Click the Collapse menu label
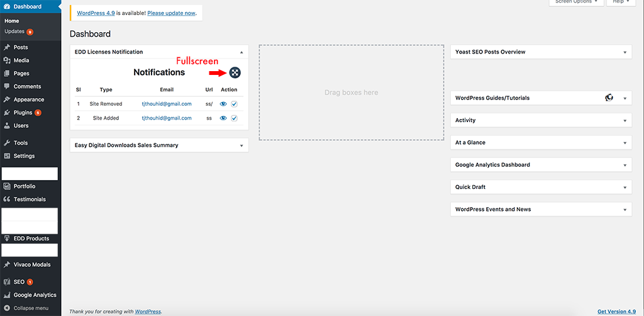Viewport: 644px width, 316px height. click(31, 308)
